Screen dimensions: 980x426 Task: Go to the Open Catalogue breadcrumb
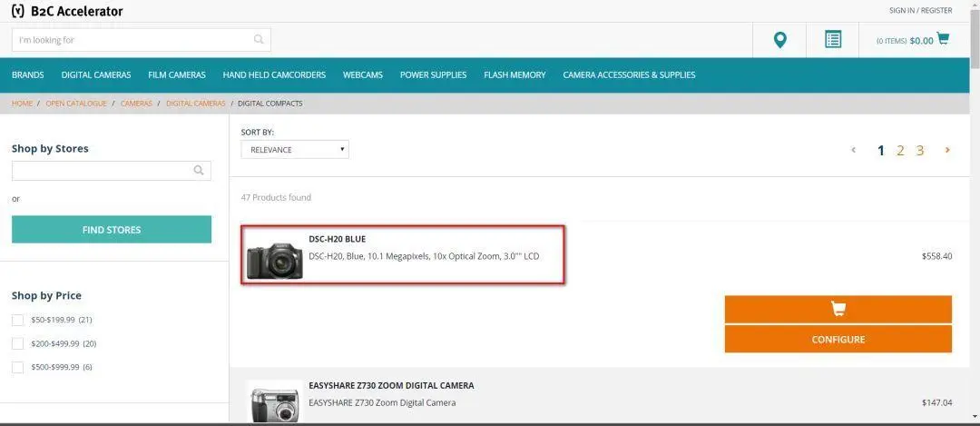click(x=76, y=104)
